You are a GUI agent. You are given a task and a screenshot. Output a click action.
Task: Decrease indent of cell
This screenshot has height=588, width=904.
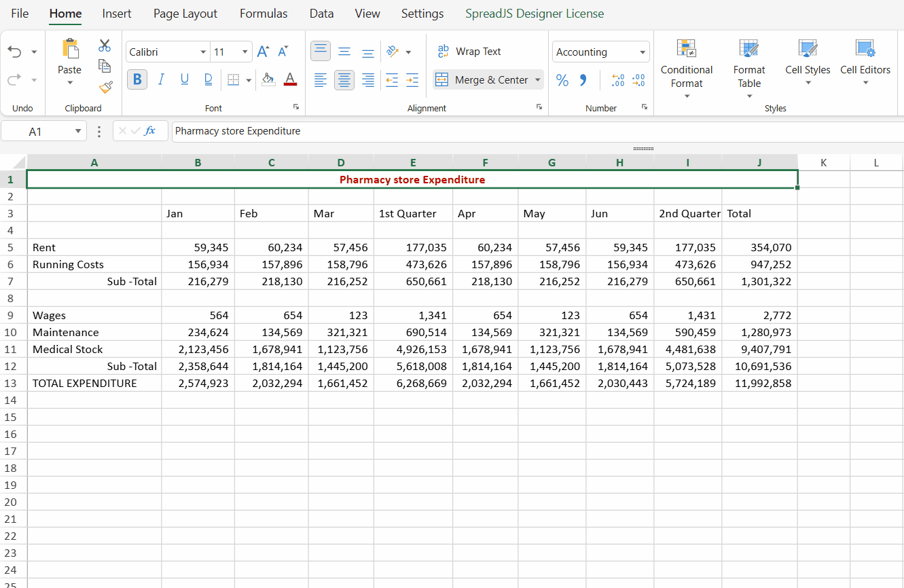(392, 80)
